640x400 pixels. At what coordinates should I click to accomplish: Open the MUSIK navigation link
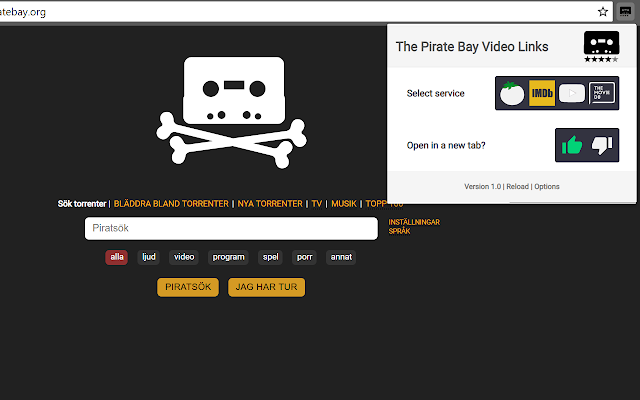click(344, 204)
